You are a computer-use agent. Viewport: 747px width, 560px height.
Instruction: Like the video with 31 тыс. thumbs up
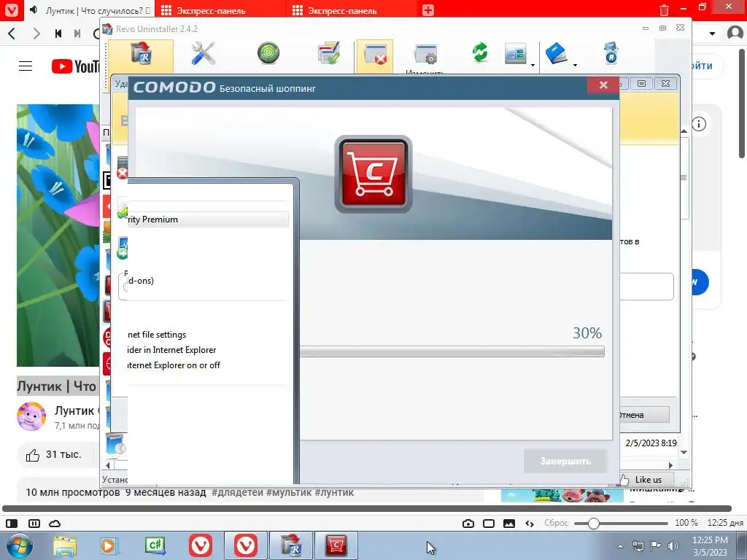pos(53,455)
